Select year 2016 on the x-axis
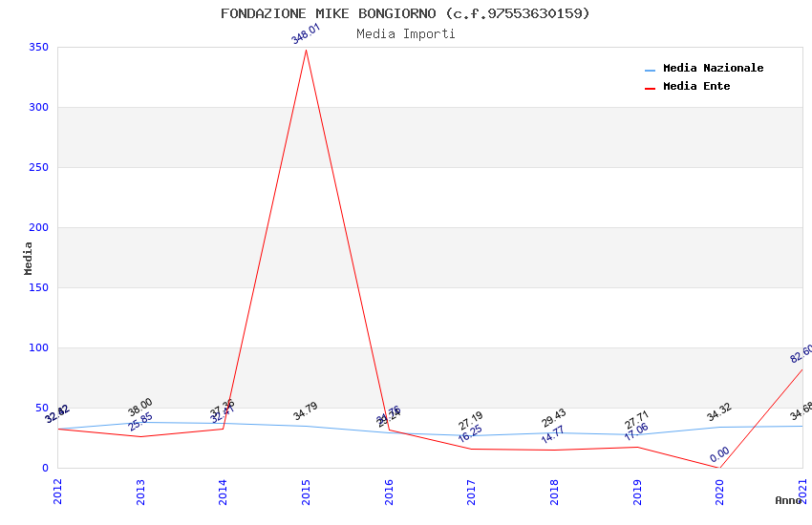The image size is (812, 525). 389,492
